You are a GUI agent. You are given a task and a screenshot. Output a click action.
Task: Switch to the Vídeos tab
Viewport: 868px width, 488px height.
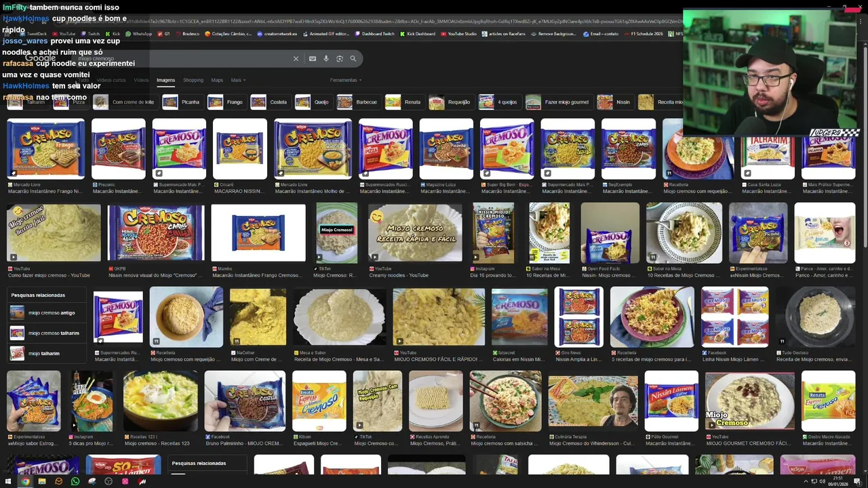(141, 80)
